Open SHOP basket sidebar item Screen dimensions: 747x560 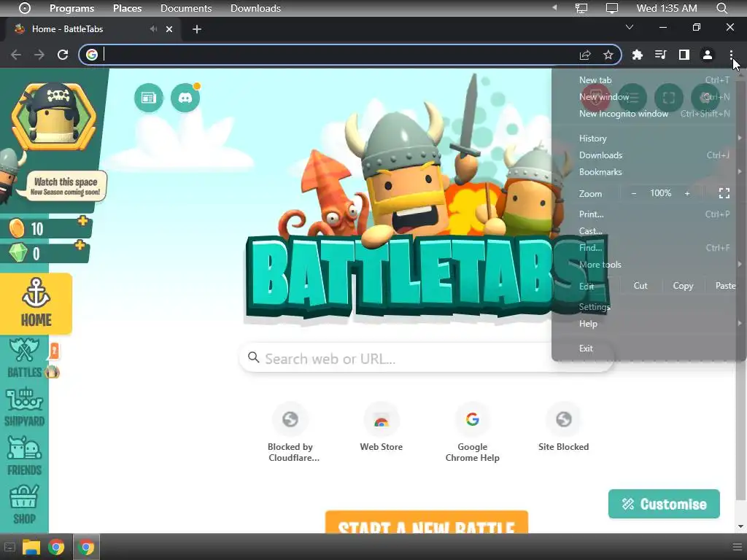pos(24,505)
